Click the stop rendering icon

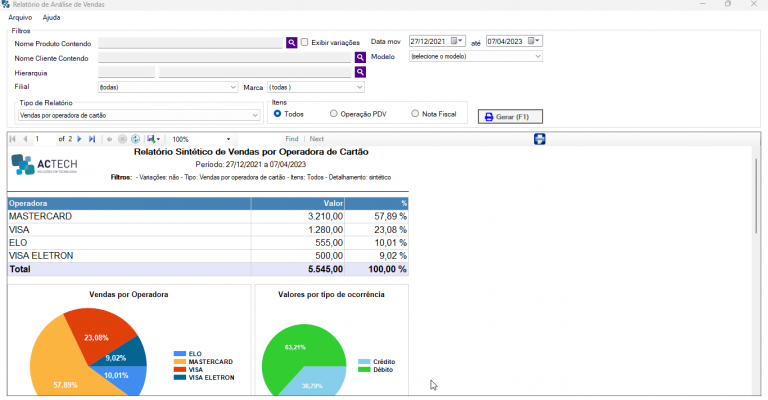pos(122,139)
